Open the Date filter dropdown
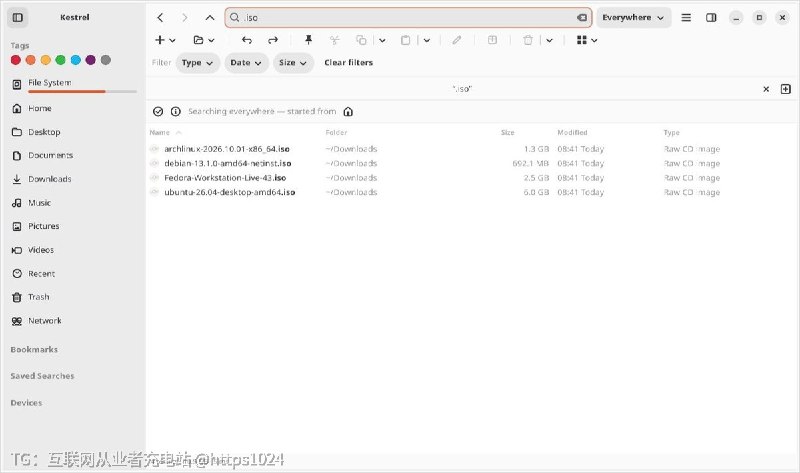The height and width of the screenshot is (473, 800). [246, 63]
